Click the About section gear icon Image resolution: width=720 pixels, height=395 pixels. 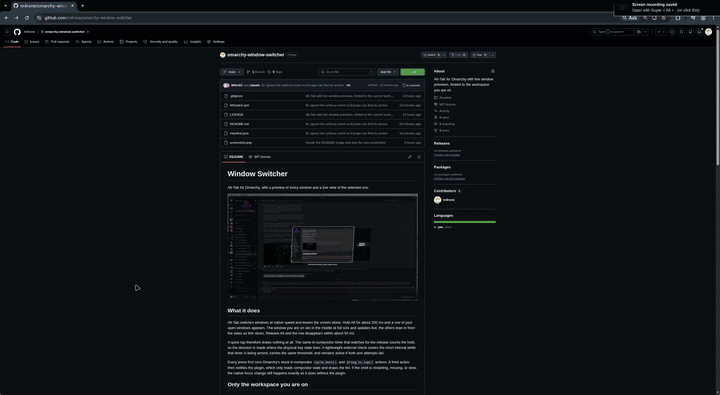tap(493, 71)
